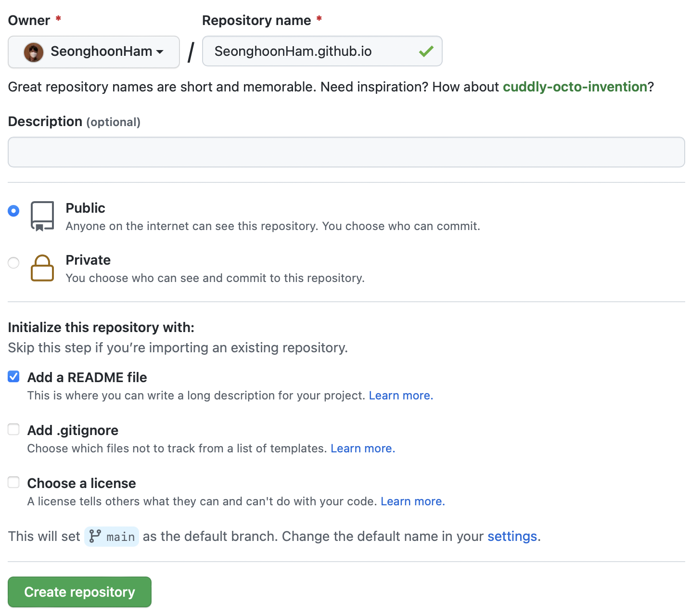This screenshot has width=690, height=616.
Task: Open Learn more link for README file
Action: coord(401,396)
